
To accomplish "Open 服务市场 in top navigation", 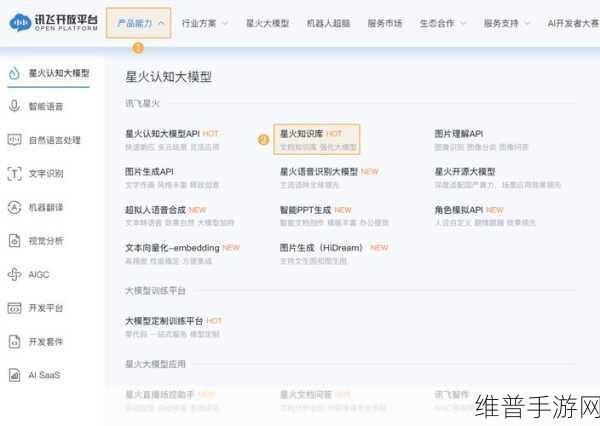I will point(385,23).
